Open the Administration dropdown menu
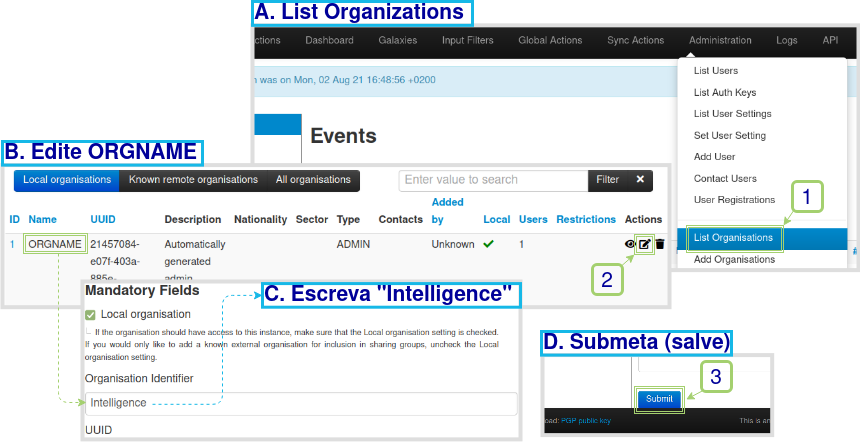The width and height of the screenshot is (860, 442). [719, 41]
